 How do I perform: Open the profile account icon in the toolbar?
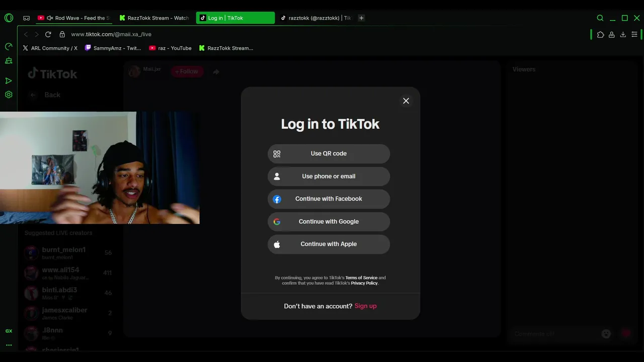(x=612, y=34)
